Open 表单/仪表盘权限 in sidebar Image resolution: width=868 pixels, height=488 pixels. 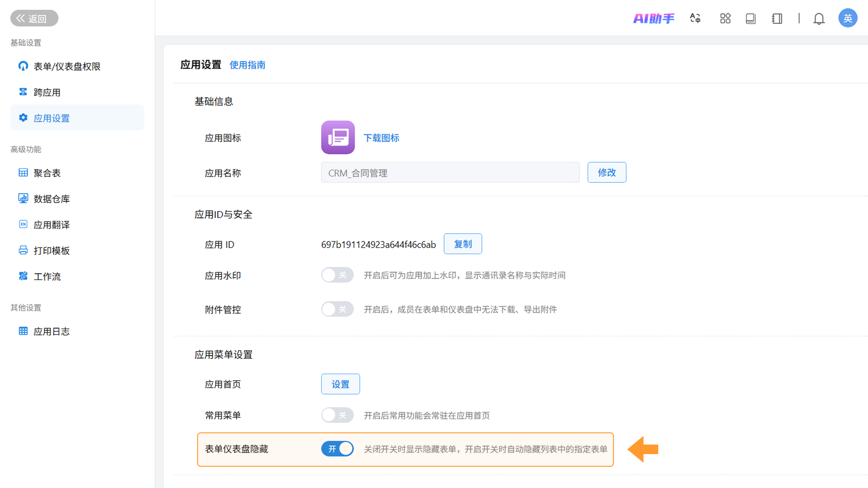coord(67,66)
